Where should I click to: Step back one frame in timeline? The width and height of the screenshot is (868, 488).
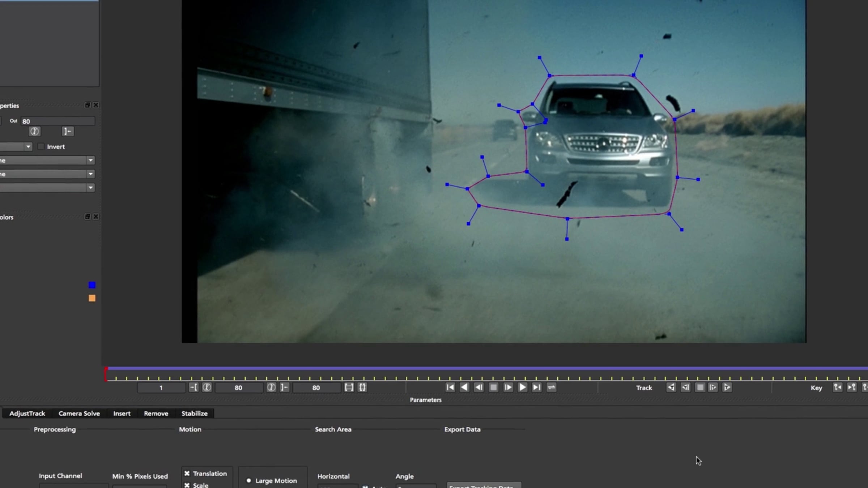pos(479,388)
